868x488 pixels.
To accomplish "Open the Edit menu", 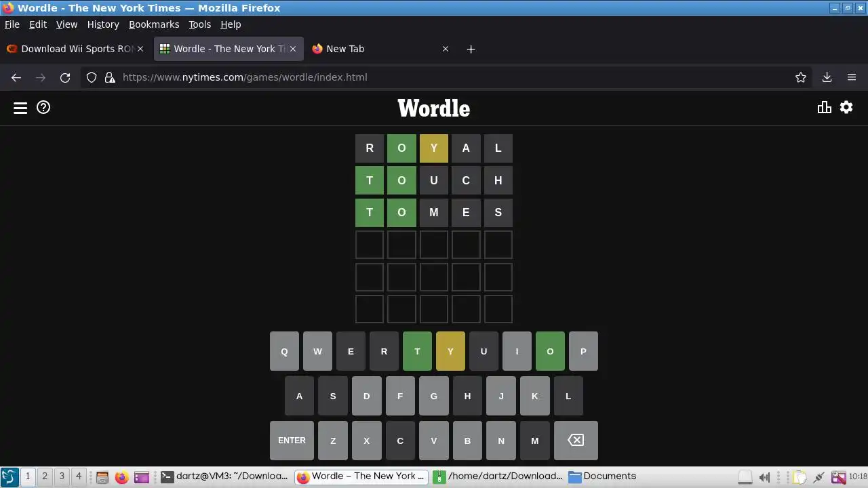I will (x=38, y=24).
